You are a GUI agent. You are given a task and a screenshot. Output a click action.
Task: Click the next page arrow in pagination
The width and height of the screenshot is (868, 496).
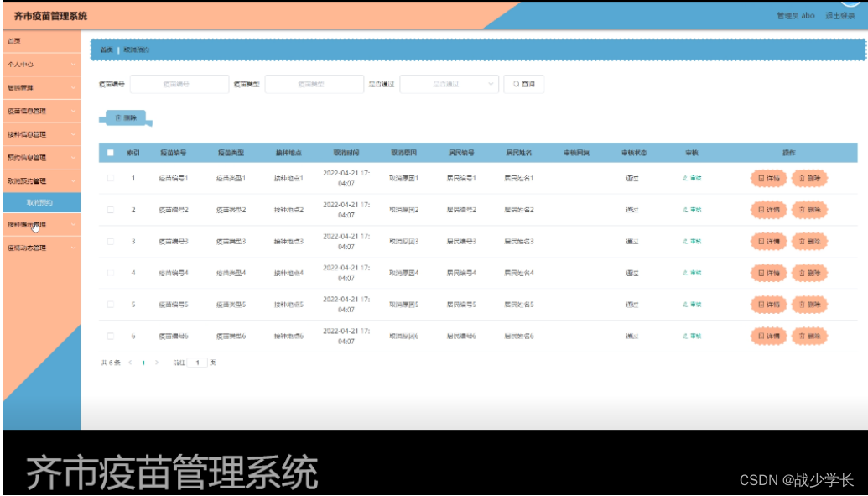point(158,362)
